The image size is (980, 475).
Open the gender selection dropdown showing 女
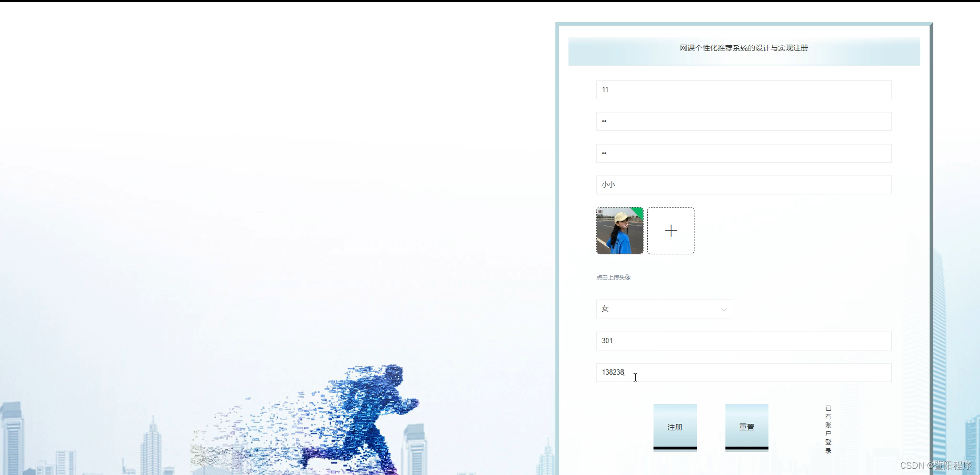(x=664, y=309)
